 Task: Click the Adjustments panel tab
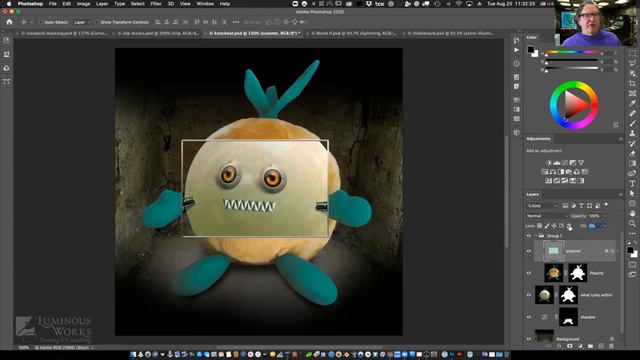[538, 139]
